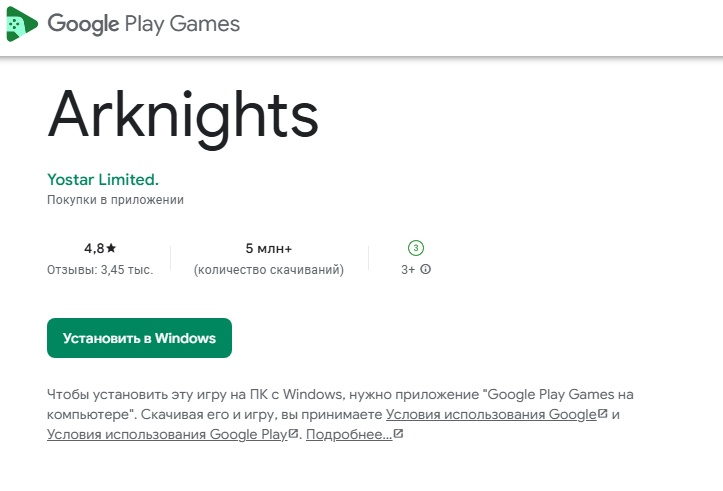Screen dimensions: 723x491
Task: Click the Покупки в приложении label
Action: pos(115,200)
